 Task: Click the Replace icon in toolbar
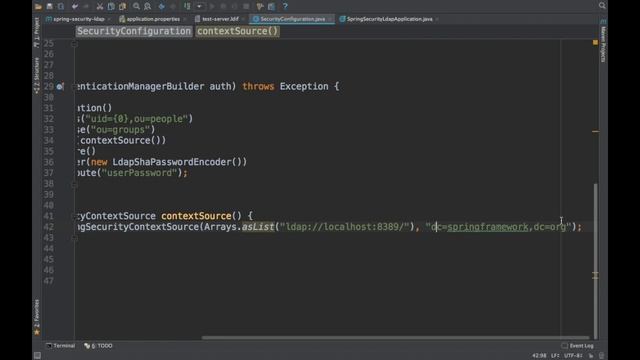(x=148, y=6)
